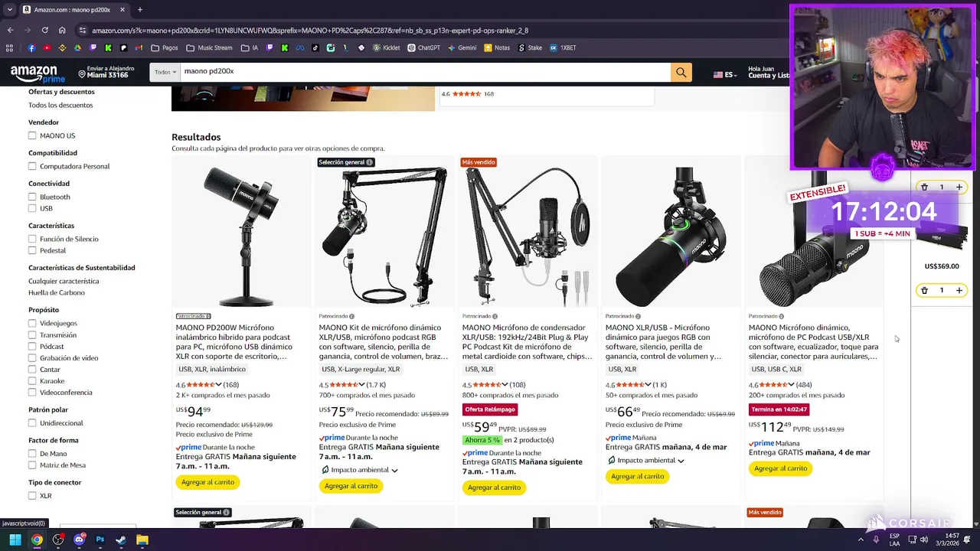The width and height of the screenshot is (980, 551).
Task: Add the US$66.49 RGB microphone to cart
Action: tap(637, 476)
